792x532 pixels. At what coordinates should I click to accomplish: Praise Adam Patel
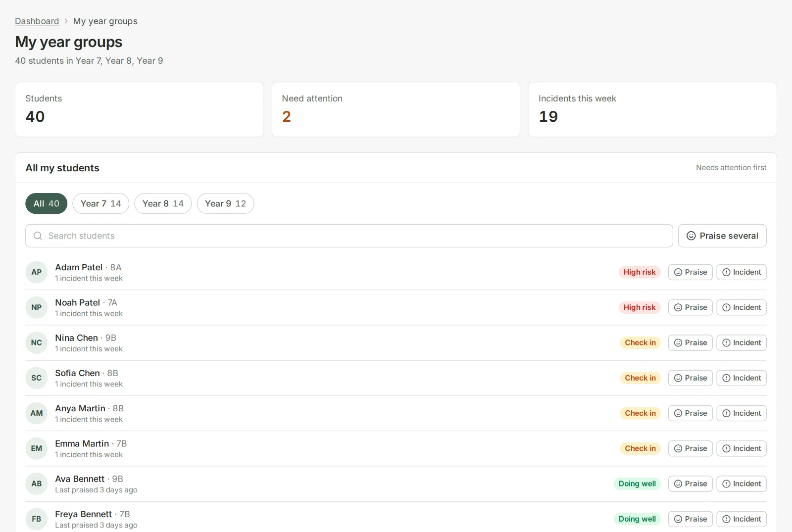(690, 272)
